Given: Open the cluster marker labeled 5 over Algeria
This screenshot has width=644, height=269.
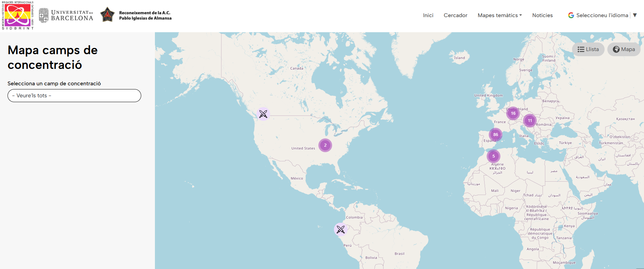Looking at the screenshot, I should (x=493, y=156).
